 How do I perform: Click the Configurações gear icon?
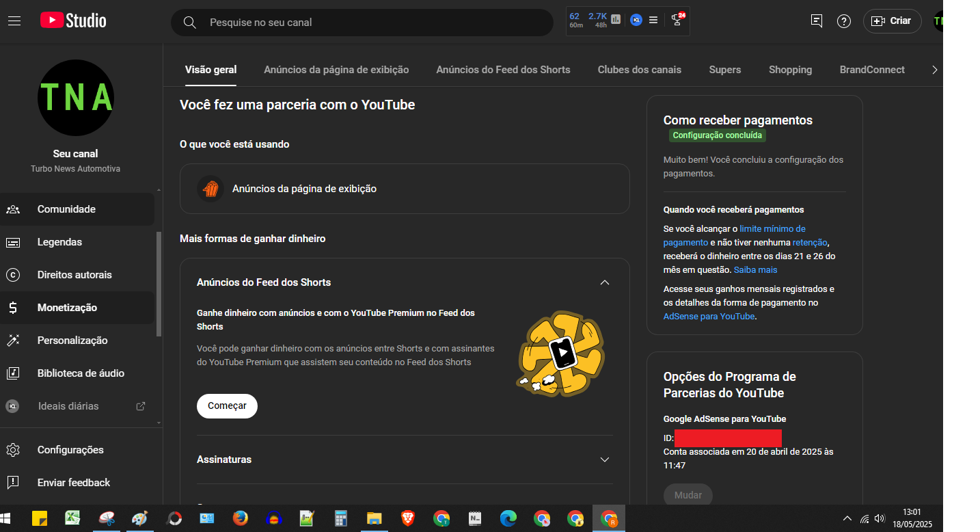click(x=13, y=450)
